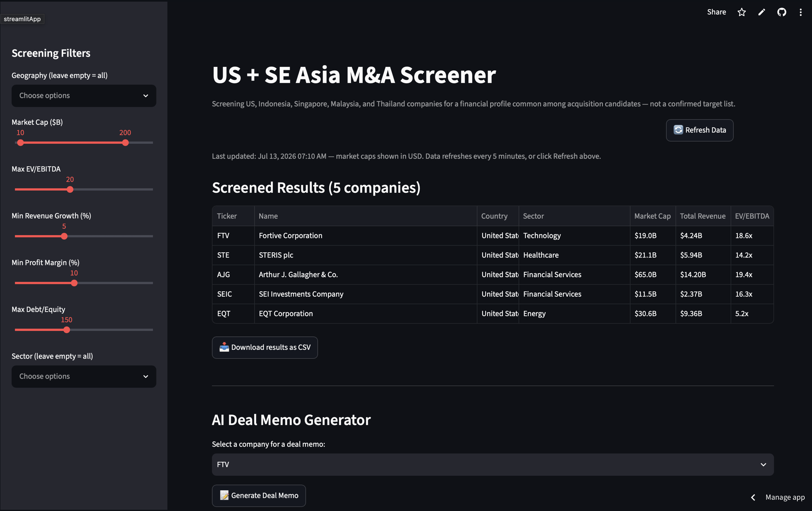This screenshot has width=812, height=511.
Task: Click the Share button
Action: tap(716, 12)
